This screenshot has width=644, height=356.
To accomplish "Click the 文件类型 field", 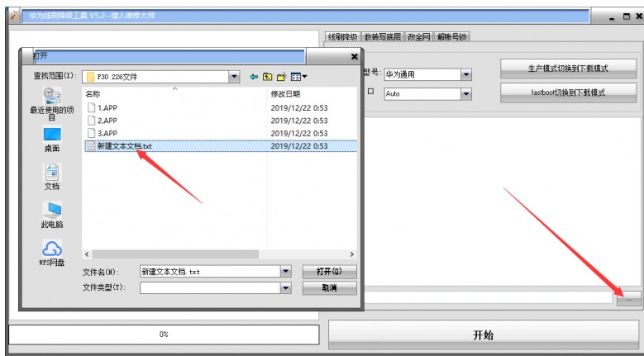I will tap(211, 288).
